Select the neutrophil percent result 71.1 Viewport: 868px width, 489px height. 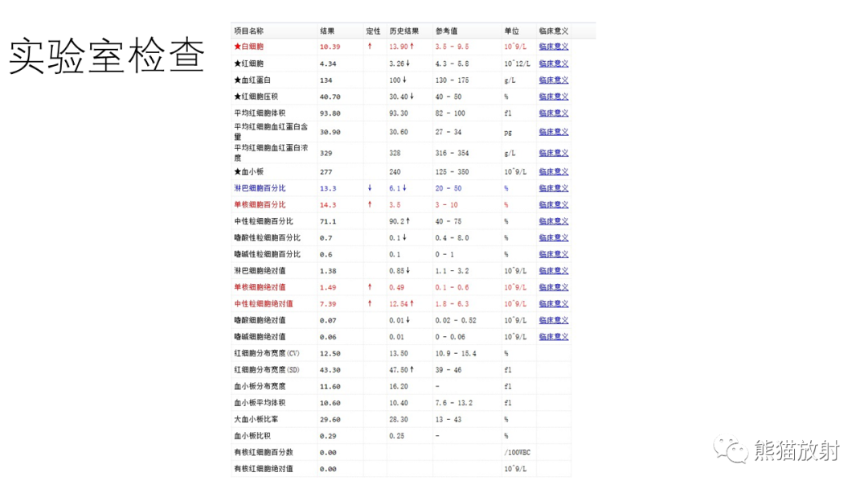pos(328,221)
